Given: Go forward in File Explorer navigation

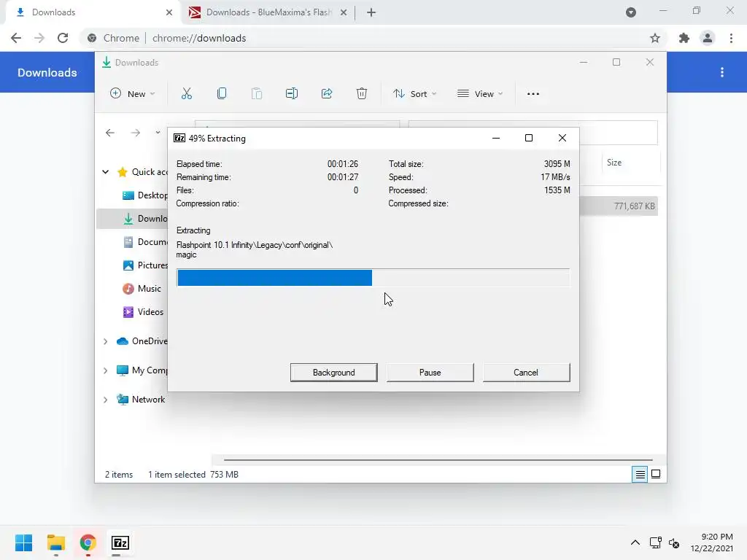Looking at the screenshot, I should (136, 133).
